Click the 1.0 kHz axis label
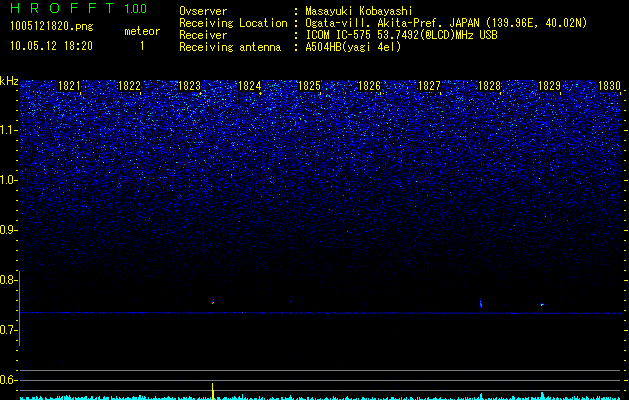Image resolution: width=629 pixels, height=400 pixels. [x=9, y=180]
